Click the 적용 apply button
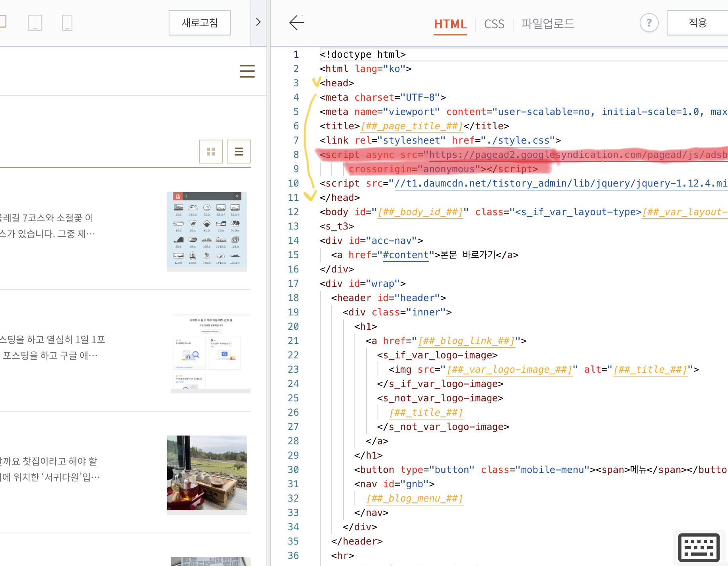 click(697, 23)
